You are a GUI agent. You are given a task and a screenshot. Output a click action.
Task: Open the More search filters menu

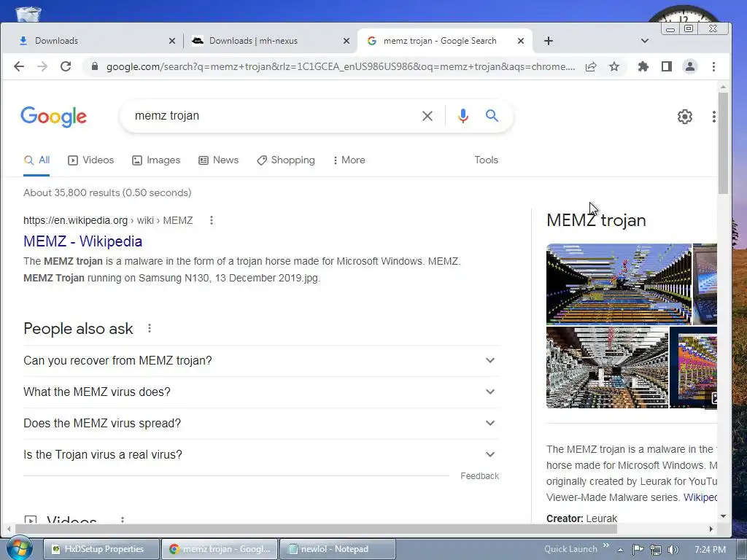pyautogui.click(x=349, y=160)
